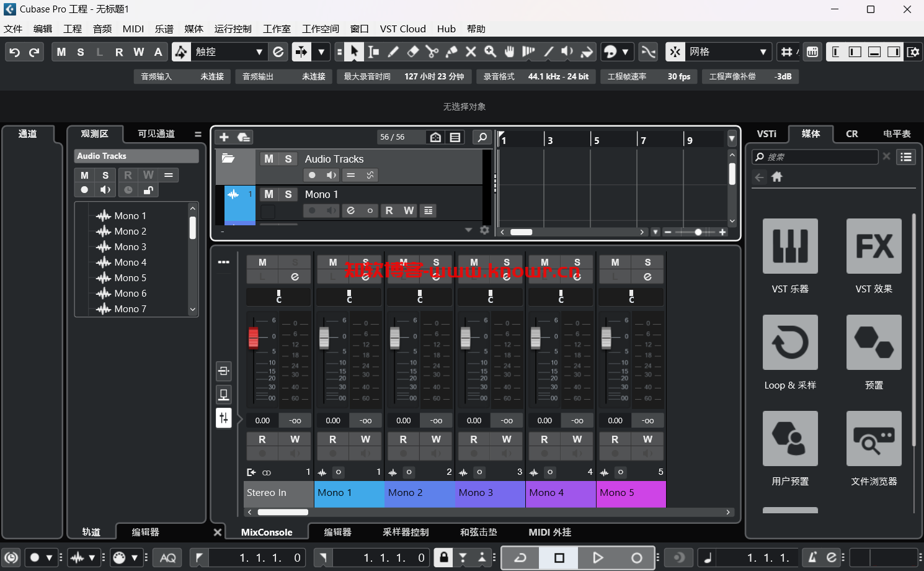Open the VST Cloud menu
The image size is (924, 571).
click(403, 29)
